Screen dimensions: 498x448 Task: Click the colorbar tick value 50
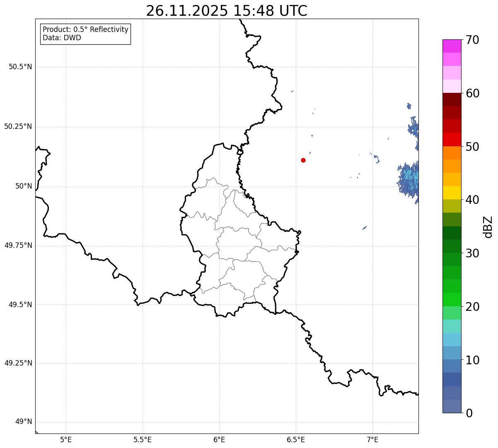click(472, 147)
